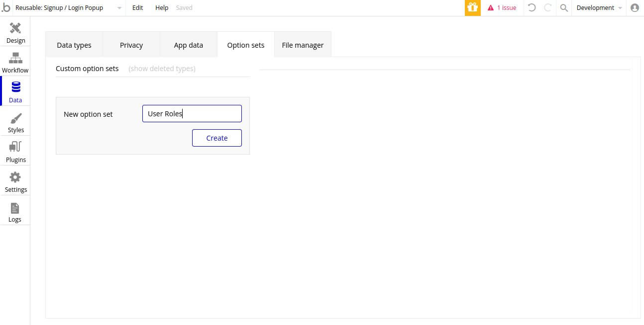644x325 pixels.
Task: Click the search magnifier icon
Action: 564,8
